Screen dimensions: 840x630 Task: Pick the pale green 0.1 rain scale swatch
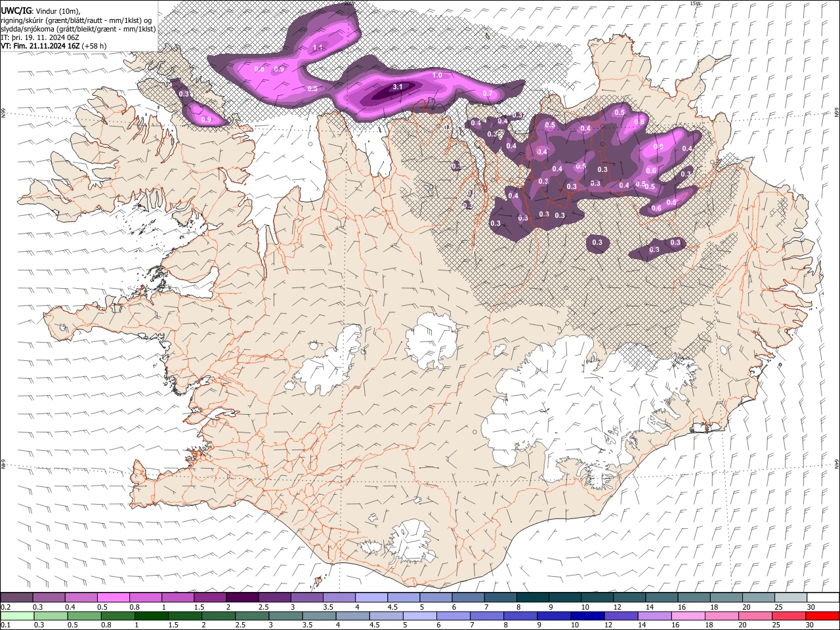16,616
